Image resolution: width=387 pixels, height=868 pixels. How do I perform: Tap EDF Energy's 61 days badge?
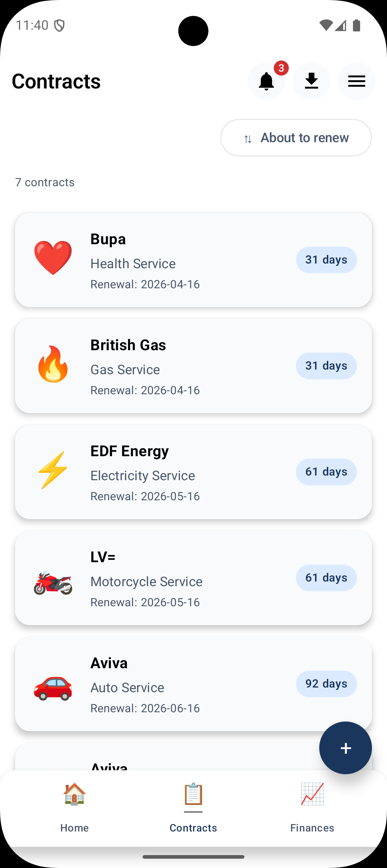[x=326, y=472]
